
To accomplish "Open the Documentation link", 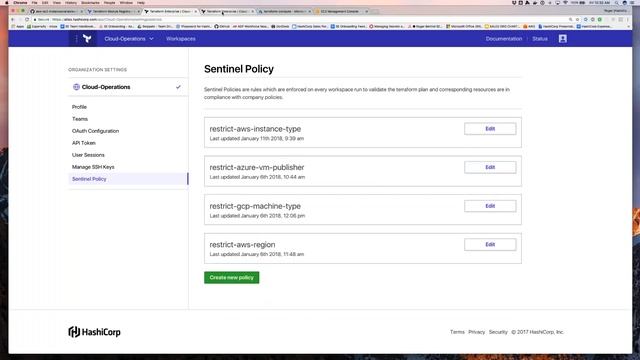I will click(504, 39).
